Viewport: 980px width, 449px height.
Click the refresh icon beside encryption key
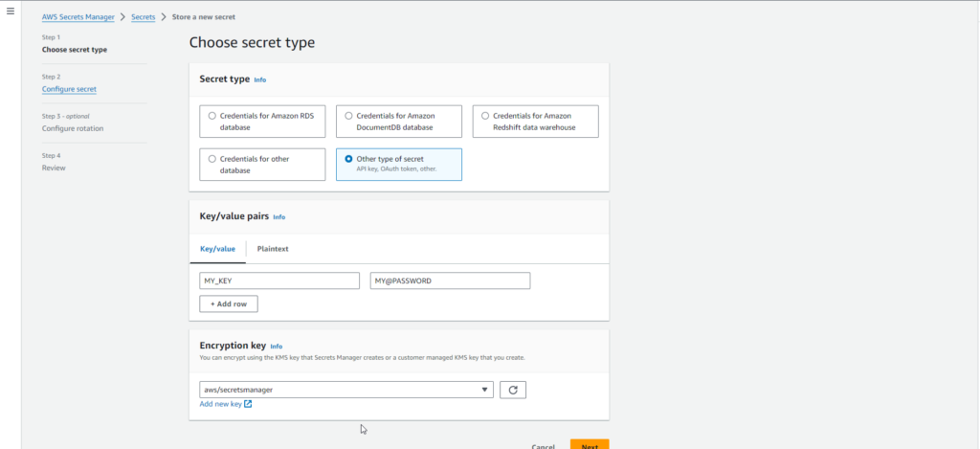pyautogui.click(x=513, y=390)
